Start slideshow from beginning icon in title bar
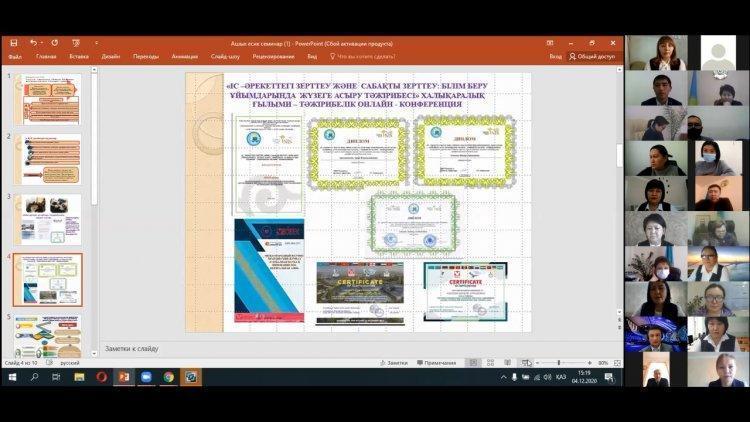The width and height of the screenshot is (750, 422). point(76,43)
